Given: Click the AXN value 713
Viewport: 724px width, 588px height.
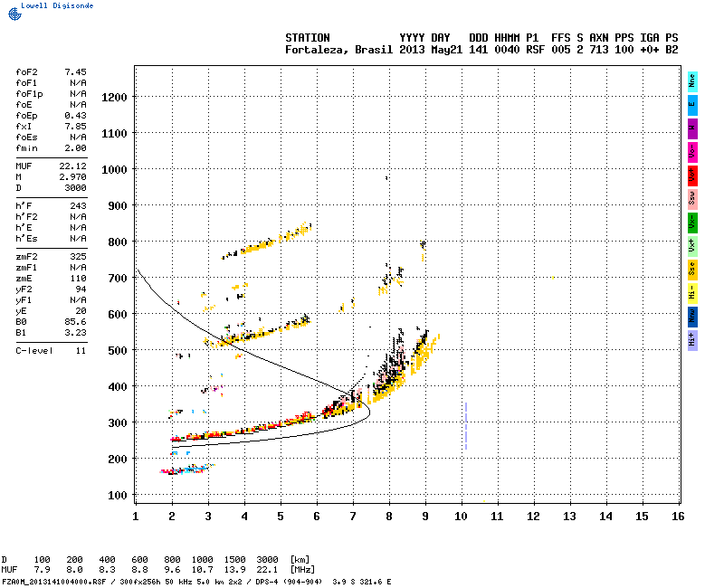Looking at the screenshot, I should (x=598, y=50).
